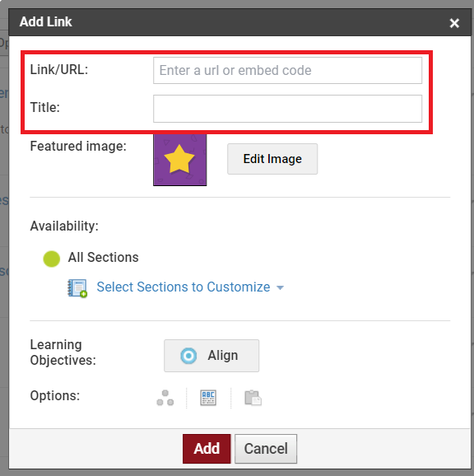474x476 pixels.
Task: Toggle the ABC Display Inline option icon
Action: pyautogui.click(x=208, y=398)
